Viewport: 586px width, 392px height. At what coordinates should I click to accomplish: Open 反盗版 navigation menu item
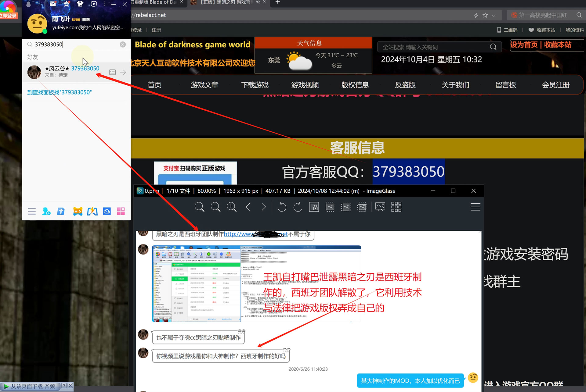(x=405, y=85)
